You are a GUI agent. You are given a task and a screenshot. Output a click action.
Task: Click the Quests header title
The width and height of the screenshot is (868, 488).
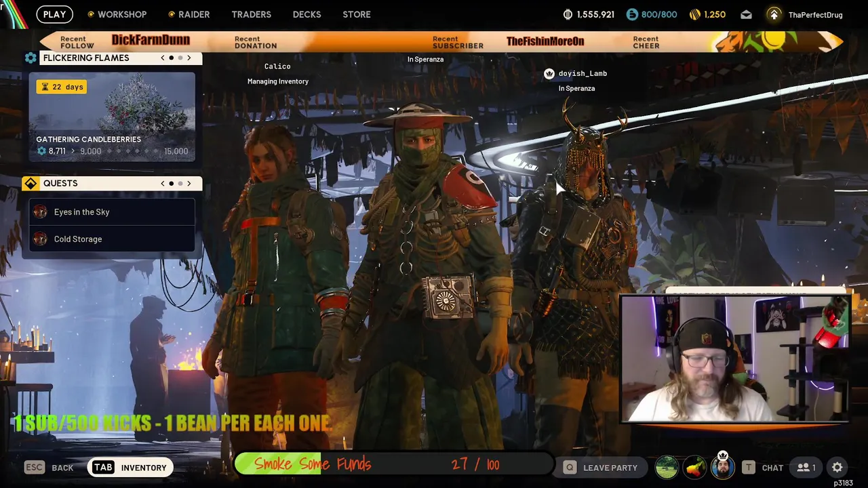click(x=60, y=184)
